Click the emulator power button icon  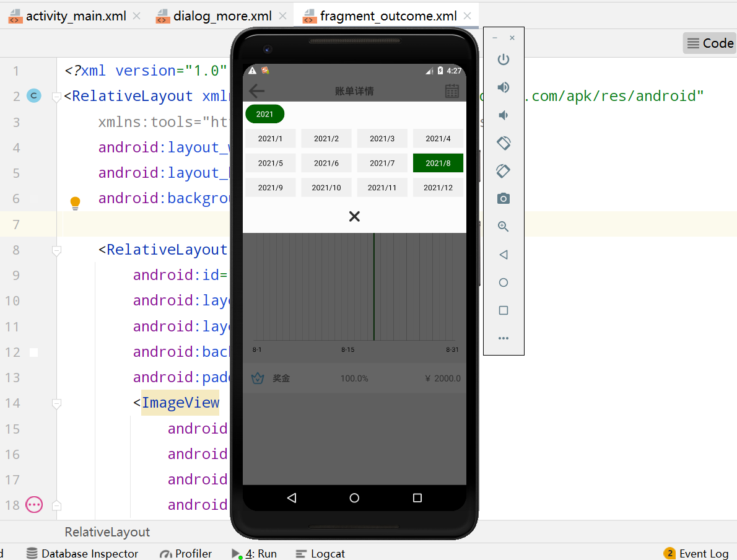pos(504,59)
